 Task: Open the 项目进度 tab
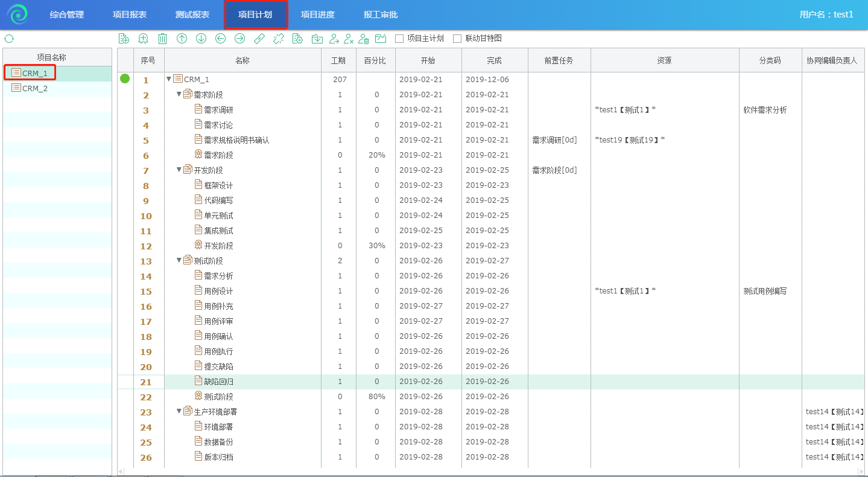click(317, 14)
